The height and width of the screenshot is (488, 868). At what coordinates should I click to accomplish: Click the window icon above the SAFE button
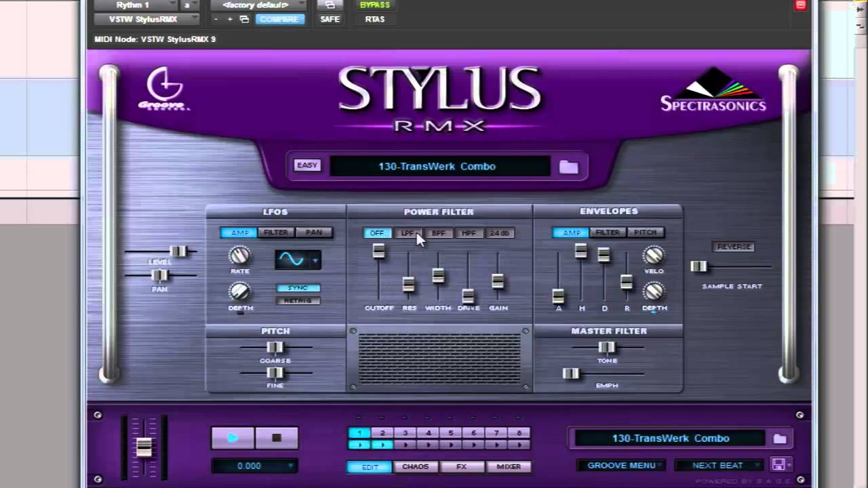point(330,5)
